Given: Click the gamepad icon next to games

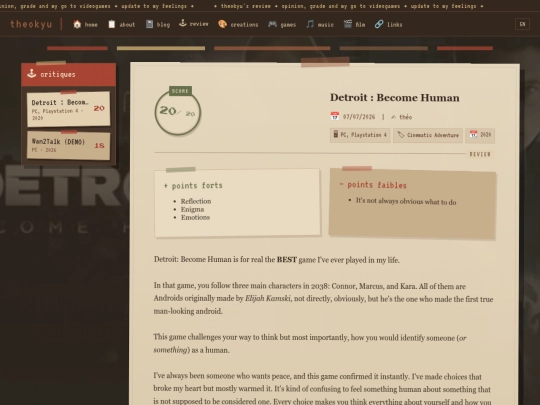Looking at the screenshot, I should (272, 24).
